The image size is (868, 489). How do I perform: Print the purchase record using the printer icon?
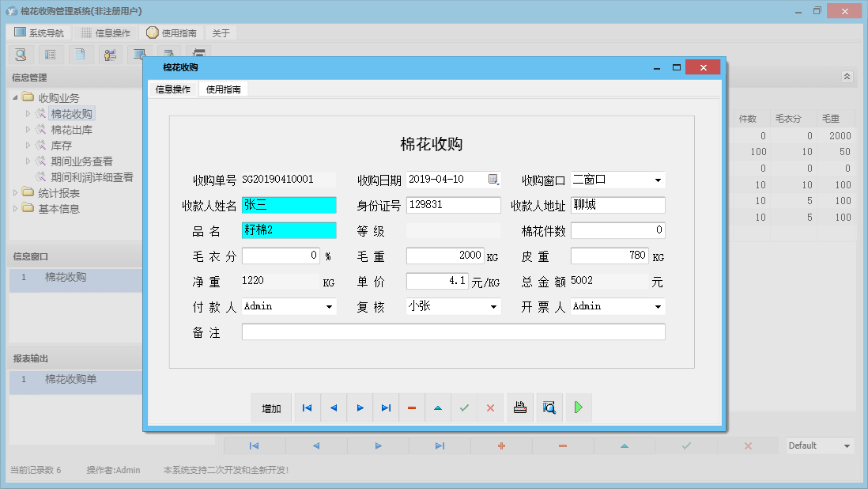[x=519, y=407]
